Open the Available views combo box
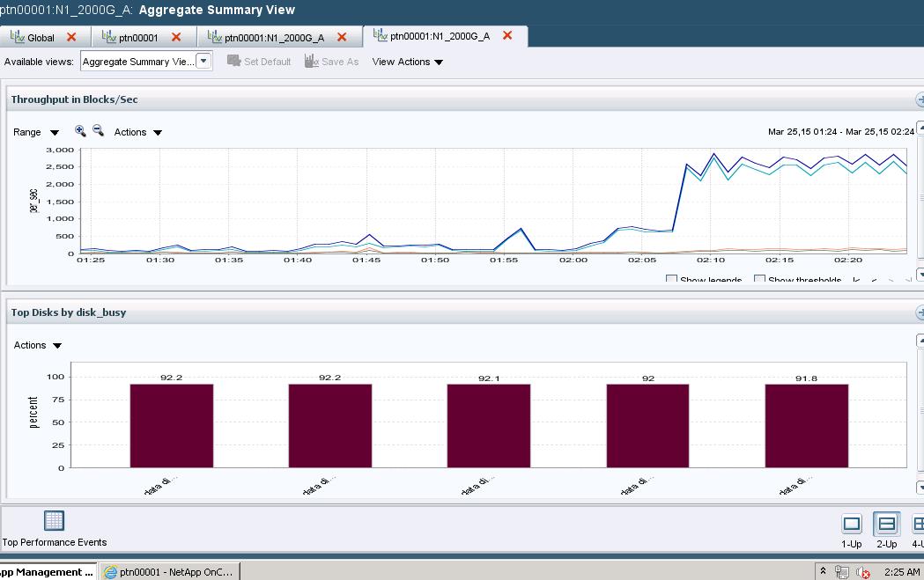 203,62
